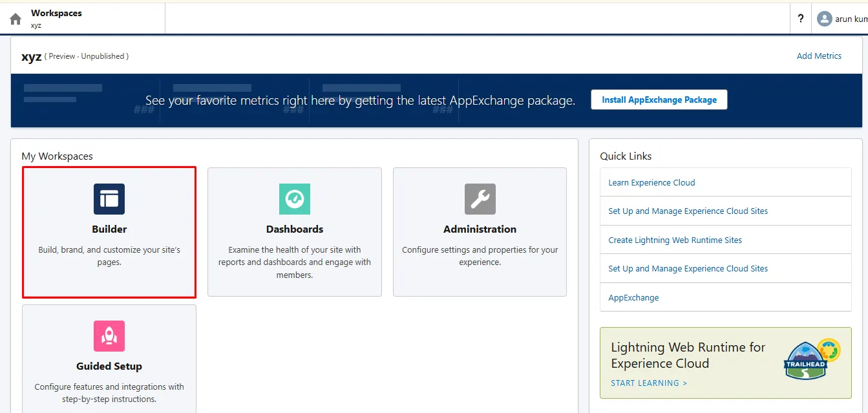Click START LEARNING link in Trailhead banner
The width and height of the screenshot is (868, 413).
pyautogui.click(x=648, y=383)
